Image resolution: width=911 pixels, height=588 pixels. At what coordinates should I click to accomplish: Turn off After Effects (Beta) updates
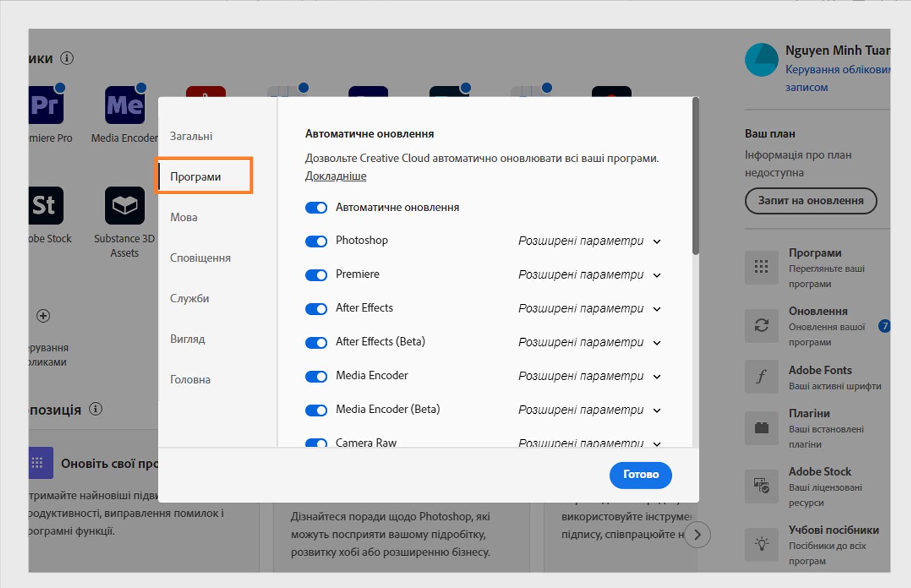click(316, 342)
